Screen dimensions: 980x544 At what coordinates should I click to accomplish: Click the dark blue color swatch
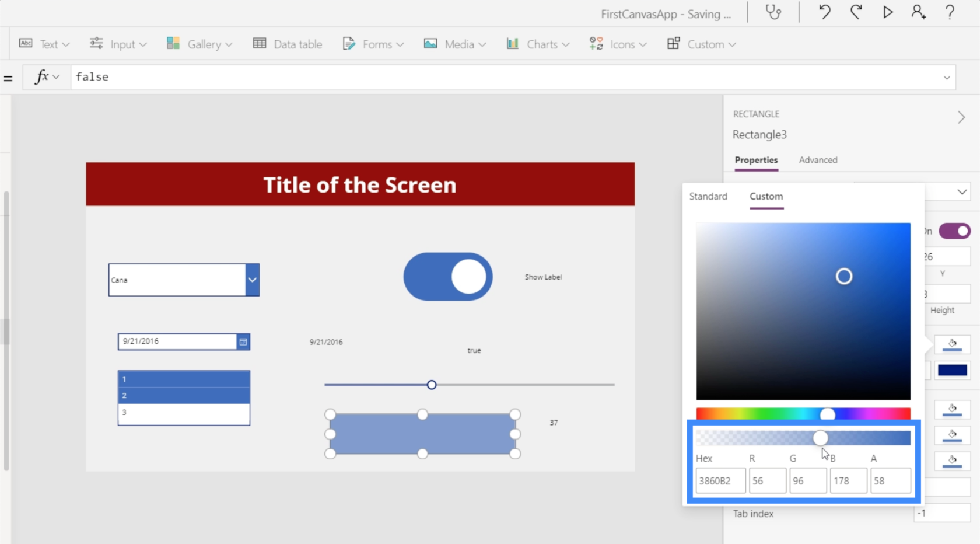[x=952, y=370]
